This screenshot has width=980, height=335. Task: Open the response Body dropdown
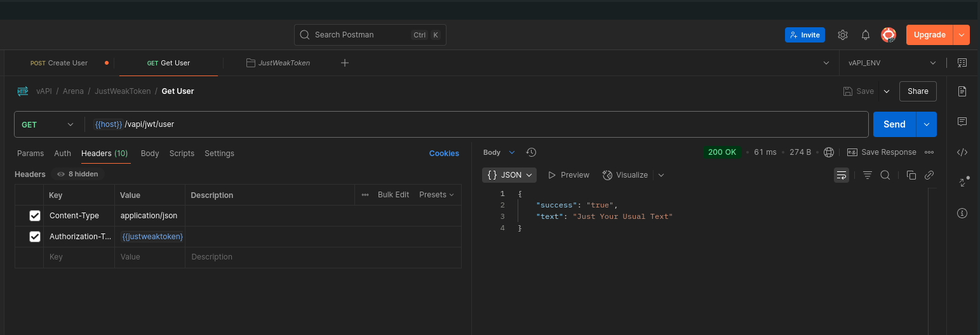pyautogui.click(x=499, y=152)
